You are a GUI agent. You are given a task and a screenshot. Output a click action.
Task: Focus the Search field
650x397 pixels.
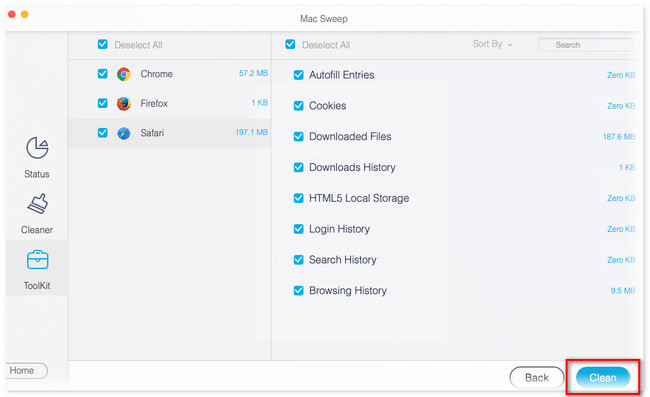[x=585, y=45]
